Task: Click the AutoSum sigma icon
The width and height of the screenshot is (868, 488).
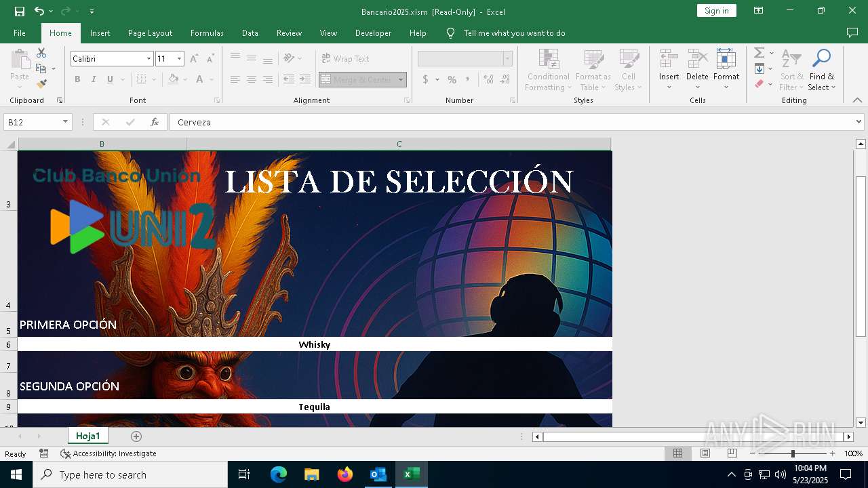Action: (x=759, y=53)
